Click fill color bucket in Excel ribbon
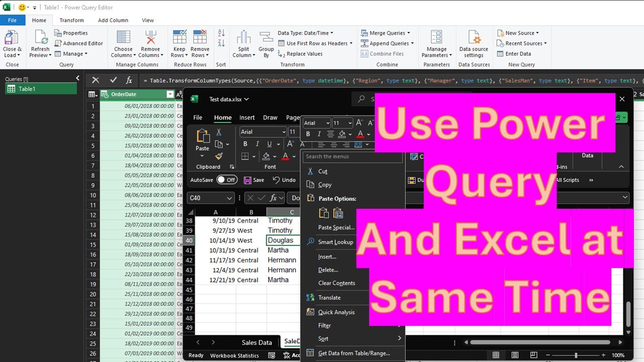This screenshot has width=644, height=362. tap(266, 156)
